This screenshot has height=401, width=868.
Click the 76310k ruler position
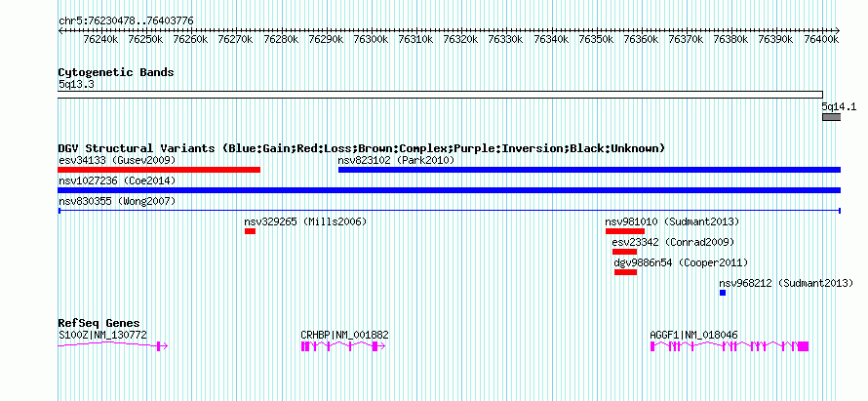416,40
